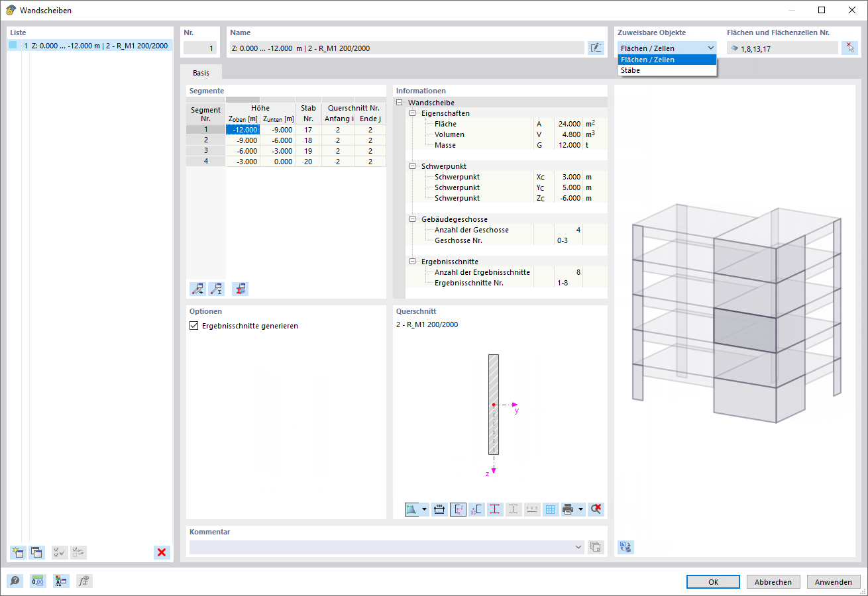Click the red stress points I-section icon
Image resolution: width=868 pixels, height=596 pixels.
coord(495,509)
